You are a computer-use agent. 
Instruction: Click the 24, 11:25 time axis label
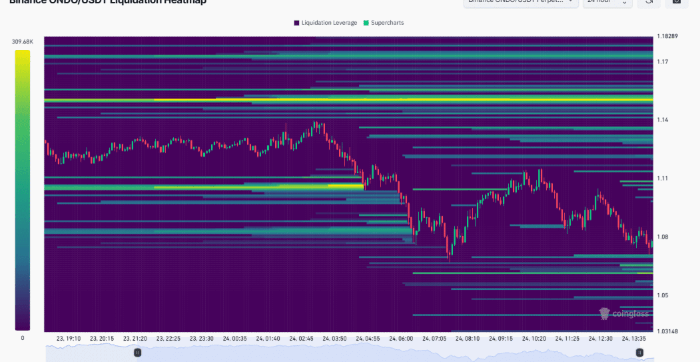coord(567,339)
